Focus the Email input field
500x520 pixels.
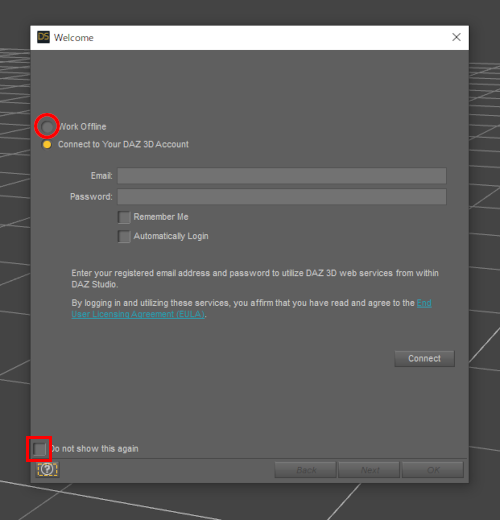pyautogui.click(x=282, y=176)
